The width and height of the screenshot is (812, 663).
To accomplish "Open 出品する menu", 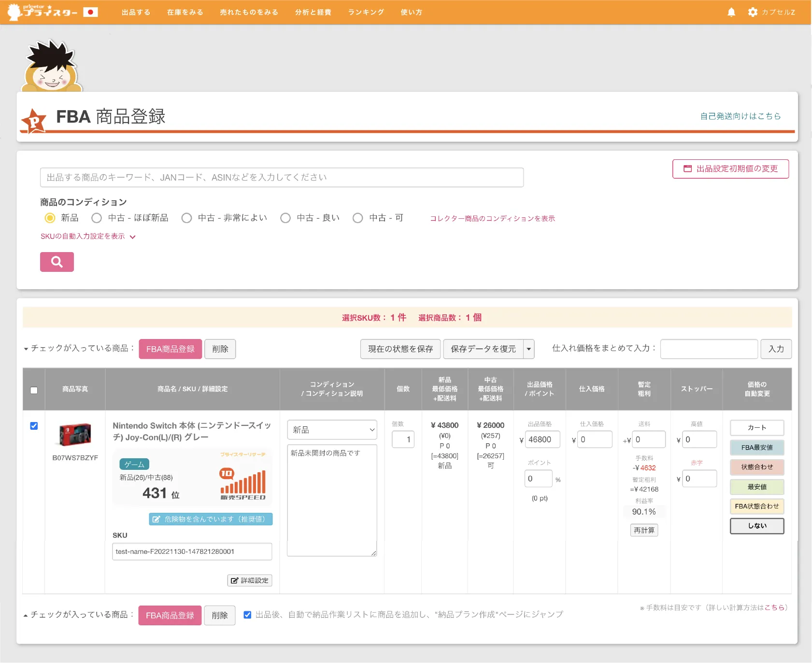I will pos(136,12).
